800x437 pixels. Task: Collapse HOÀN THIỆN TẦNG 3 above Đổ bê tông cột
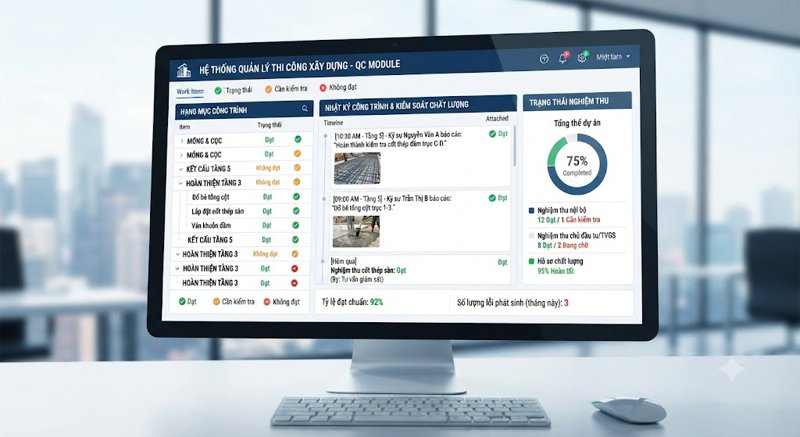[x=180, y=183]
